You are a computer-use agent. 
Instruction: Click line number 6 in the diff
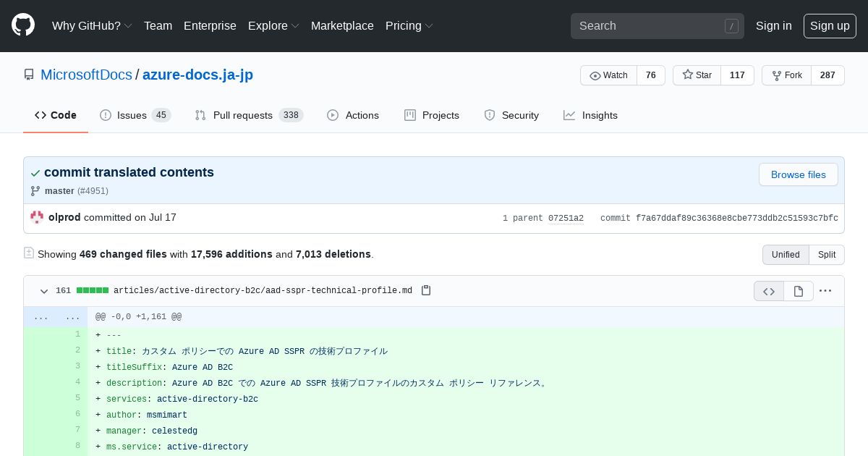point(71,414)
